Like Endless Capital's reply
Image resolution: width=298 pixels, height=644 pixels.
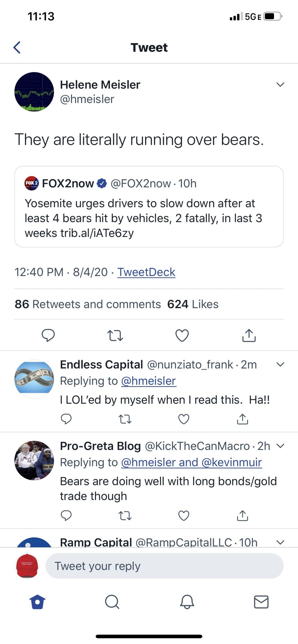click(x=184, y=419)
